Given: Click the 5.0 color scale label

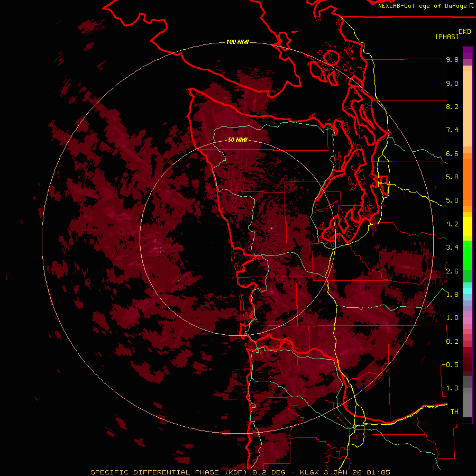Looking at the screenshot, I should point(452,200).
